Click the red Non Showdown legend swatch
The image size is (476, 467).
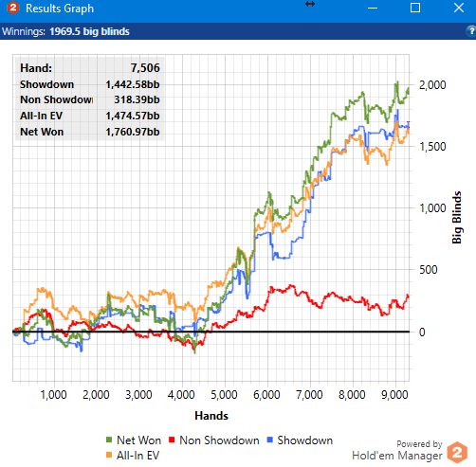tap(172, 440)
